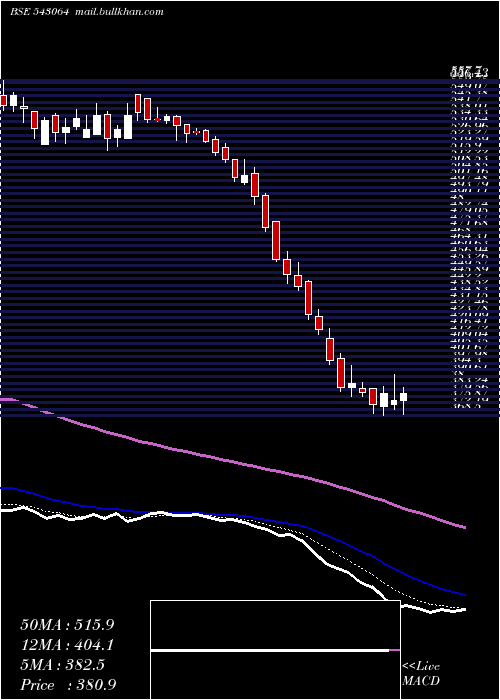This screenshot has height=700, width=500.
Task: Select the 50MA : 515.9 readout
Action: coord(67,625)
